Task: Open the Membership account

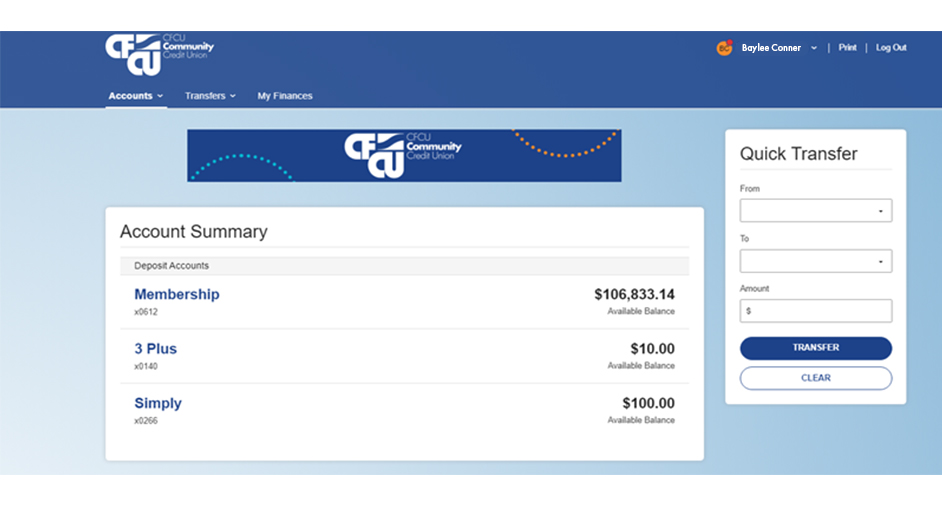Action: click(177, 294)
